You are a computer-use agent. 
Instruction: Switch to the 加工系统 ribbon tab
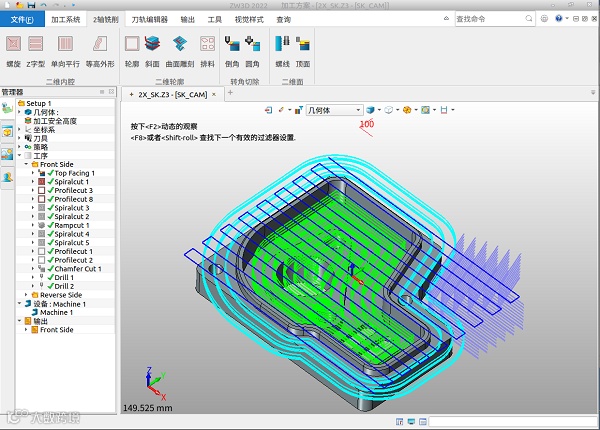coord(65,20)
